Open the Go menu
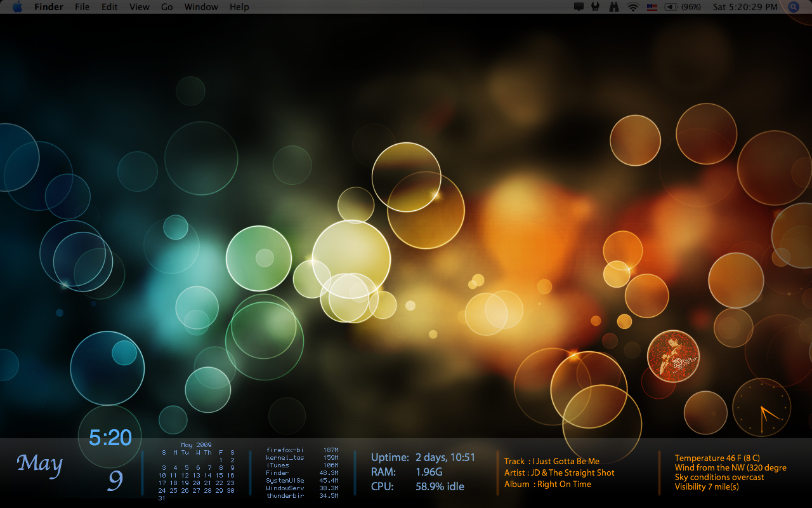This screenshot has width=812, height=508. [167, 7]
